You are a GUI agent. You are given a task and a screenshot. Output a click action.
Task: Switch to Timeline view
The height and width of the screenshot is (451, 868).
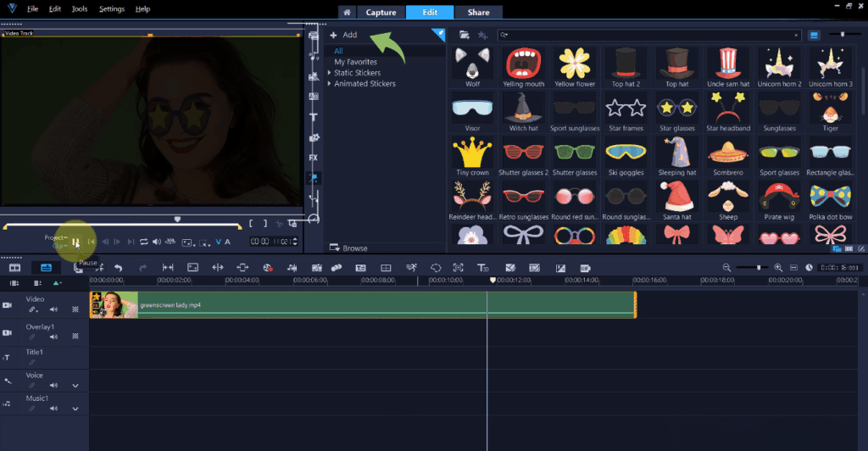(x=47, y=268)
